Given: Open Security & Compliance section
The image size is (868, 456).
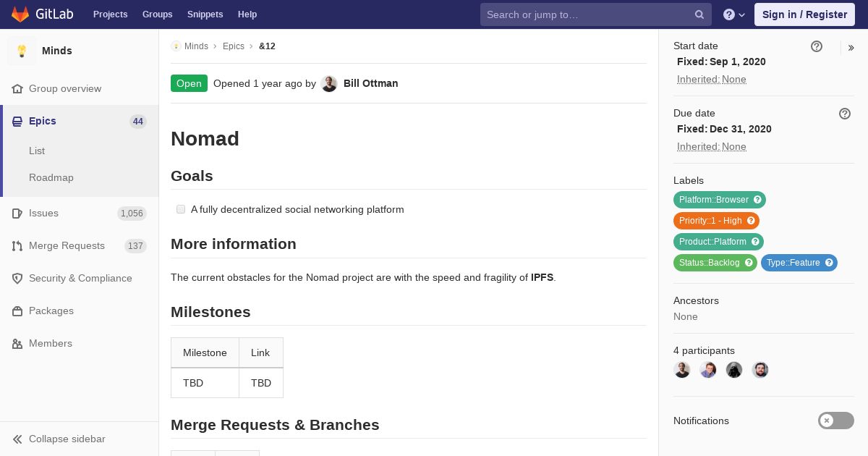Looking at the screenshot, I should (x=80, y=278).
